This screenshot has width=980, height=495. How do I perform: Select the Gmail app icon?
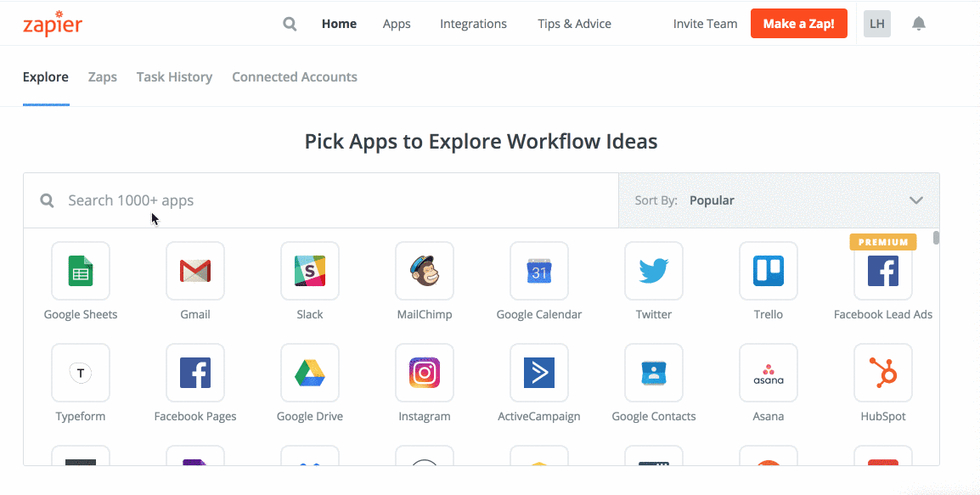195,271
